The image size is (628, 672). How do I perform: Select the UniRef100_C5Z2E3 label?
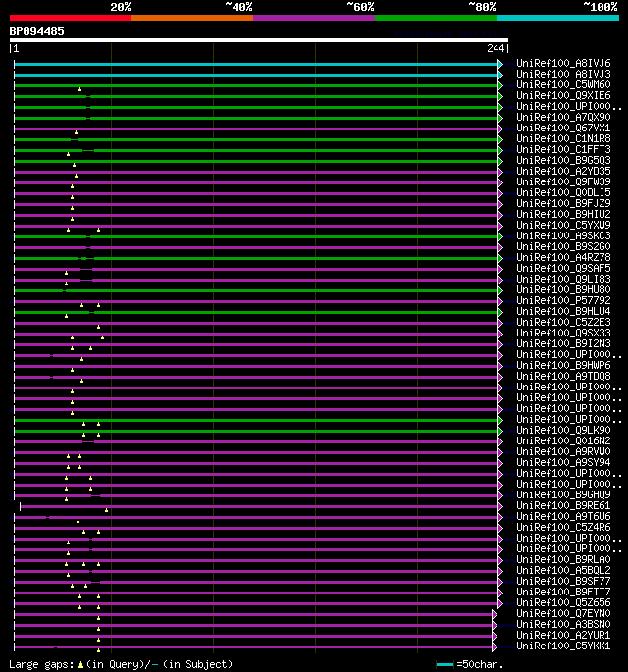[563, 322]
